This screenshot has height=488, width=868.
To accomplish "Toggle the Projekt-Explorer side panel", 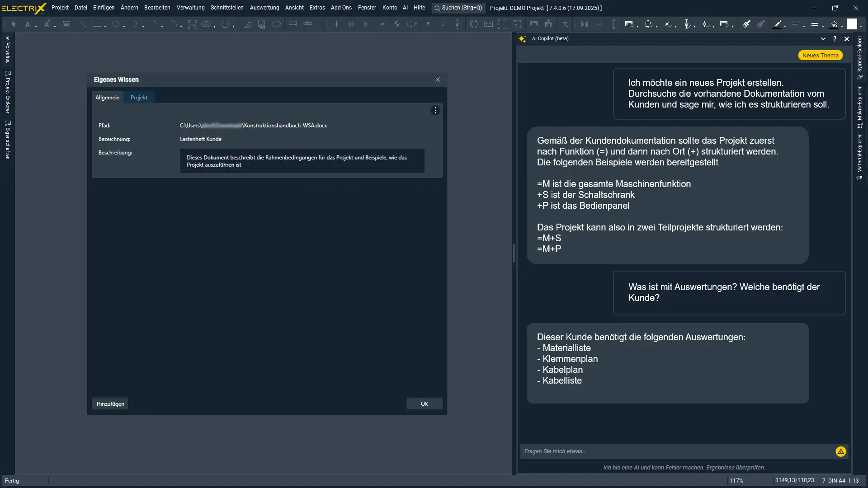I will tap(8, 93).
